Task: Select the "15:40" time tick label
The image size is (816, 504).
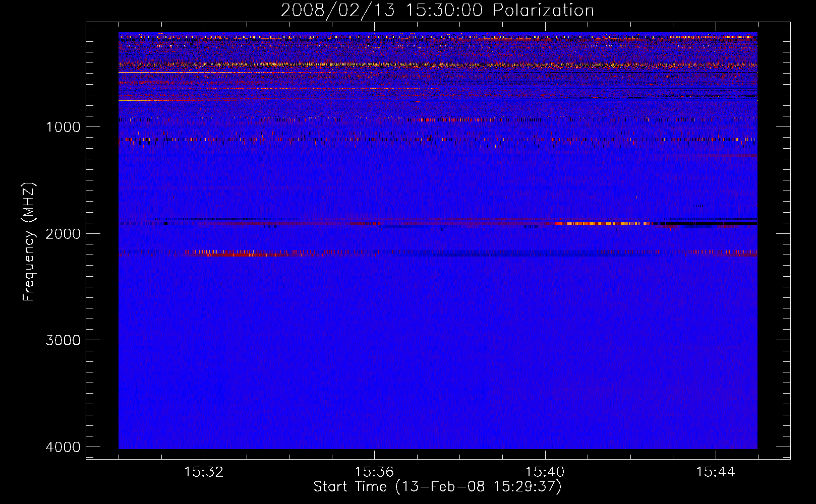Action: pyautogui.click(x=545, y=472)
